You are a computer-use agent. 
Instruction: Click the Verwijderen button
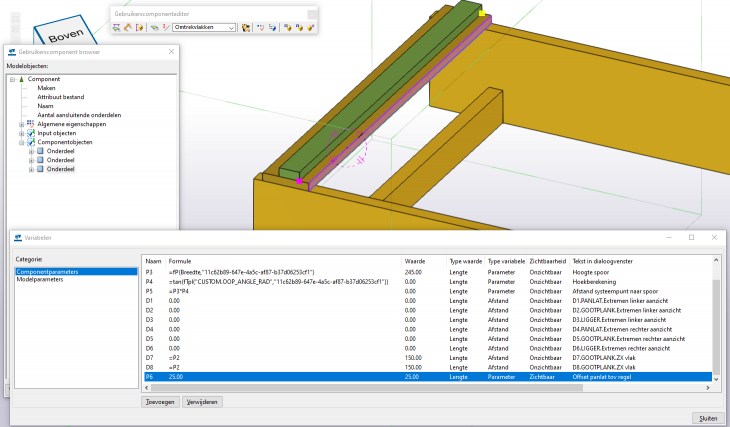203,400
